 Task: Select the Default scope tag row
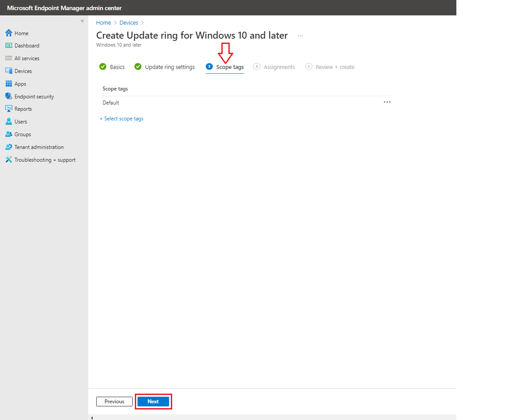246,103
